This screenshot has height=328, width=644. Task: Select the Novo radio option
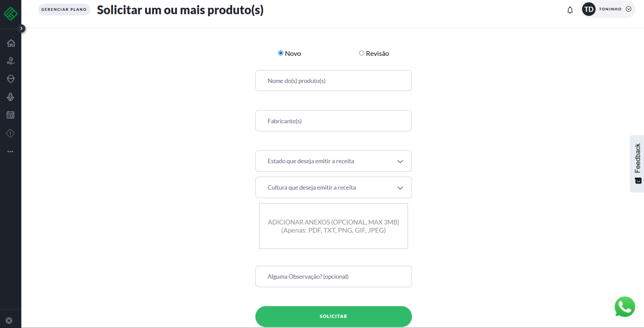pyautogui.click(x=281, y=53)
